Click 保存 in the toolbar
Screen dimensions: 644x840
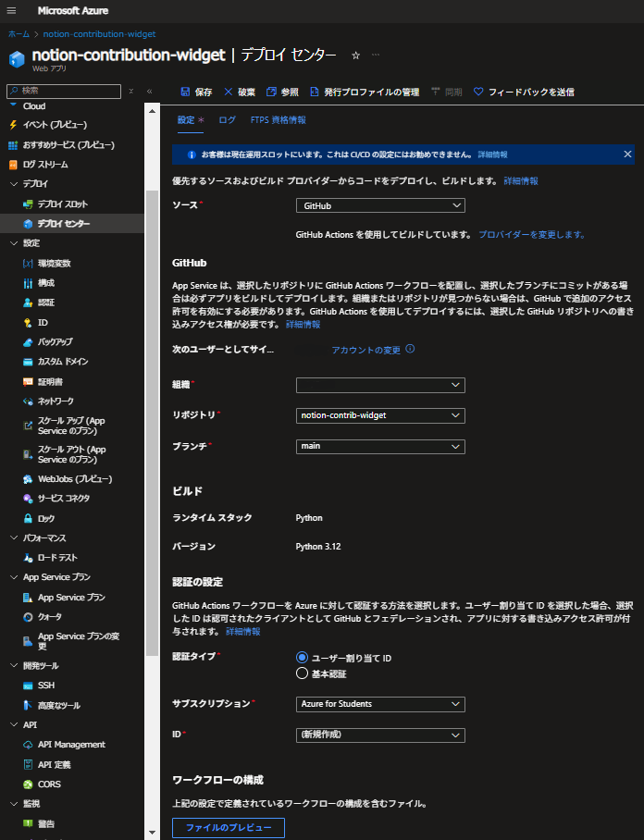197,93
